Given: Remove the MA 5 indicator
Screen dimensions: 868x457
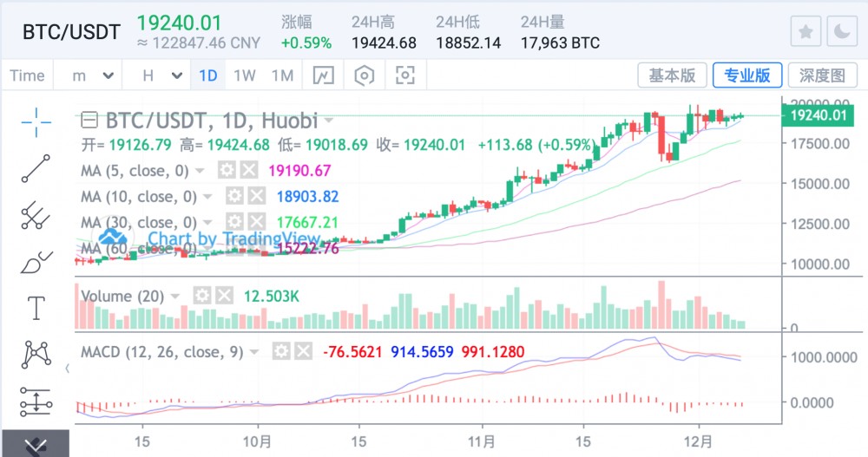Looking at the screenshot, I should (249, 170).
